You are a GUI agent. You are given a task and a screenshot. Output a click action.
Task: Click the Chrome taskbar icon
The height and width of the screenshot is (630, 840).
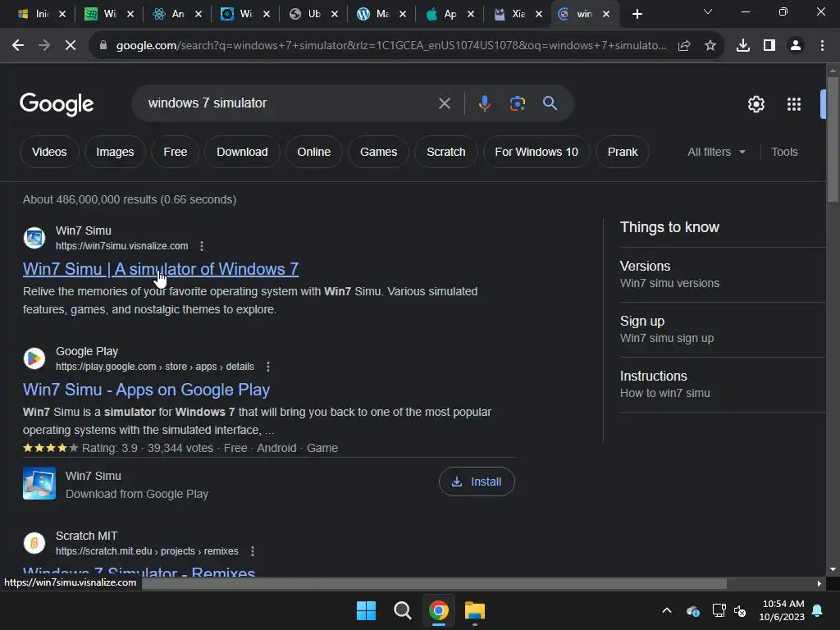439,610
